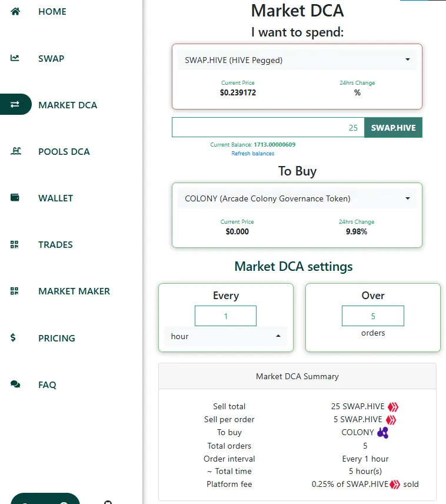Click the Over orders field showing 5
Screen dimensions: 446x504
[372, 316]
